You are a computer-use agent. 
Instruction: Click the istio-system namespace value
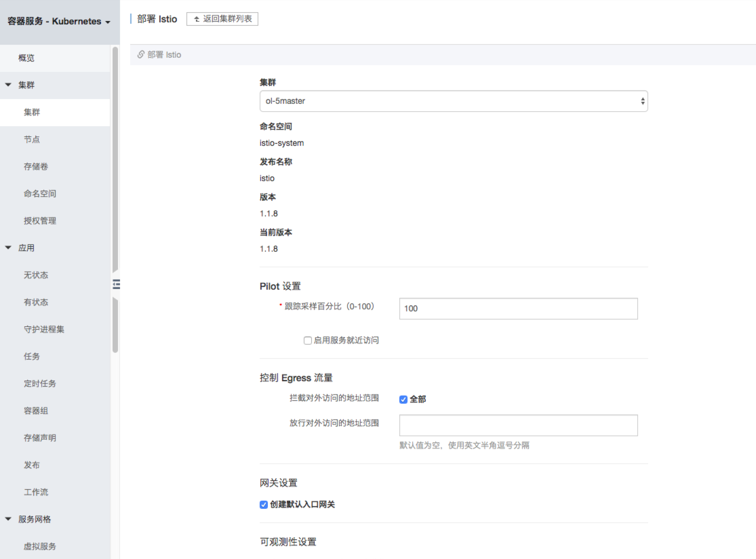(282, 143)
